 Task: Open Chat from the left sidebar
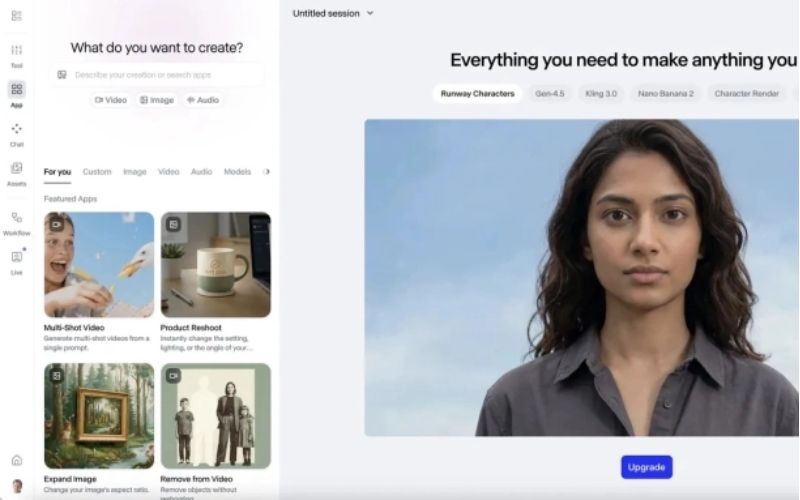pos(16,132)
